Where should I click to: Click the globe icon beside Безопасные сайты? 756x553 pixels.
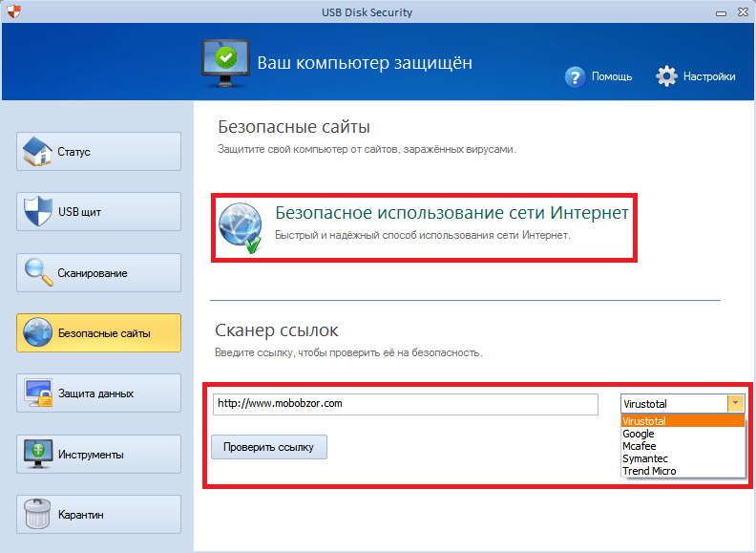coord(37,332)
